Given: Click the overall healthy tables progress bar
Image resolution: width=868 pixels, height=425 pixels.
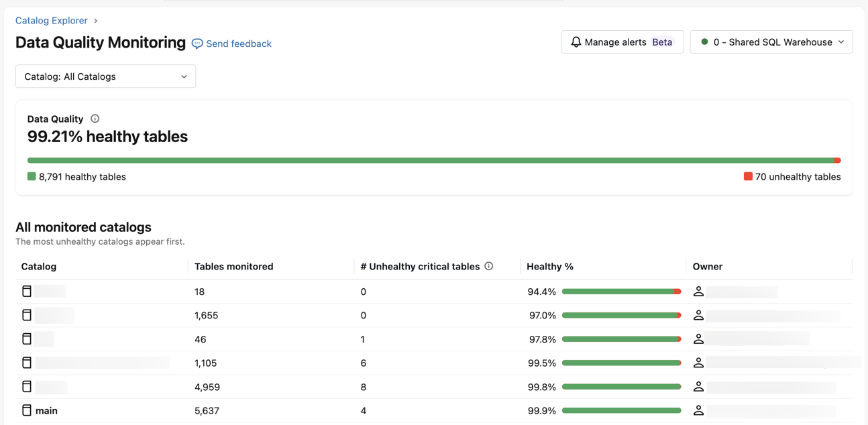Looking at the screenshot, I should (x=434, y=160).
